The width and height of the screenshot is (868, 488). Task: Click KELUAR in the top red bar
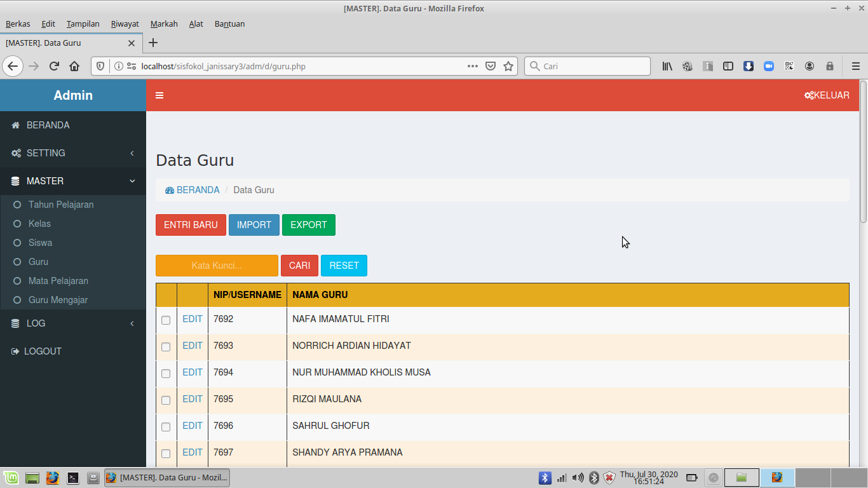click(827, 95)
